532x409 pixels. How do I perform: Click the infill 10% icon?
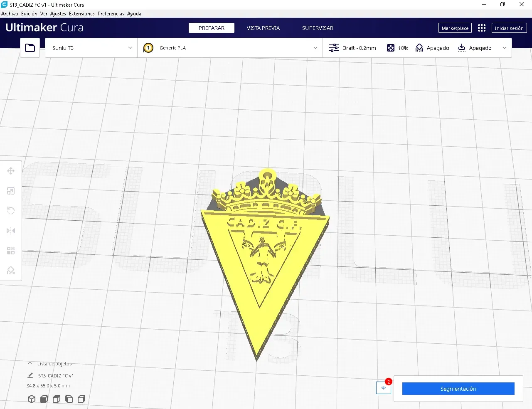[391, 48]
